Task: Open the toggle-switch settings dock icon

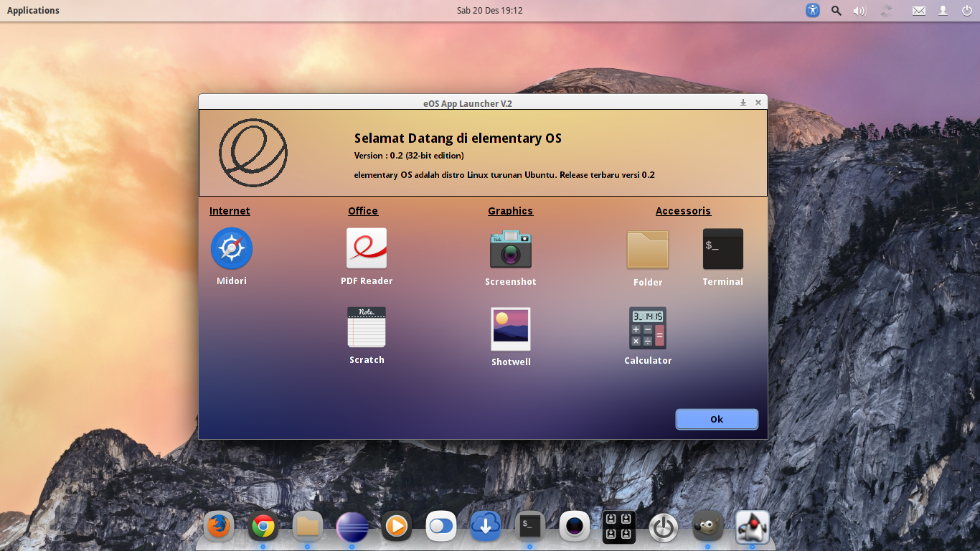Action: [x=440, y=527]
